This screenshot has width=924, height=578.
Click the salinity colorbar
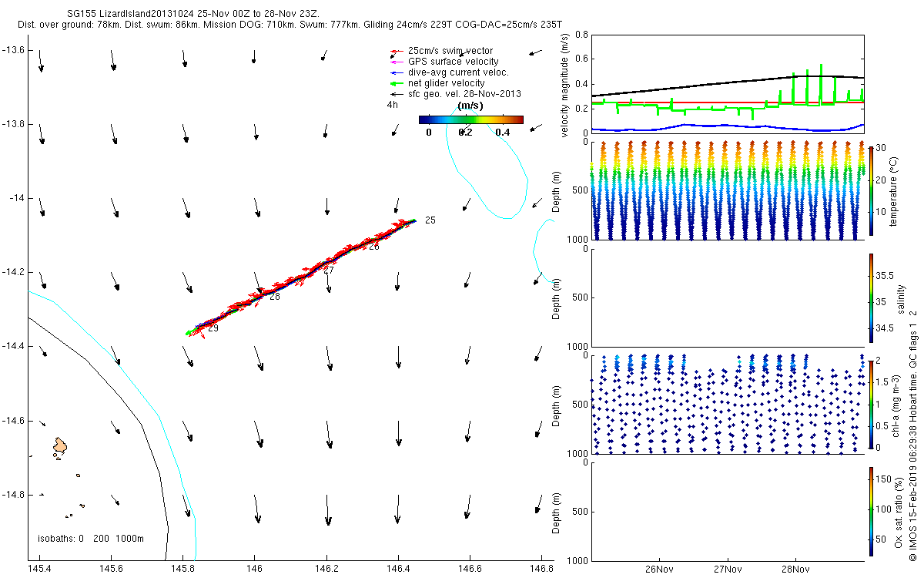[870, 297]
